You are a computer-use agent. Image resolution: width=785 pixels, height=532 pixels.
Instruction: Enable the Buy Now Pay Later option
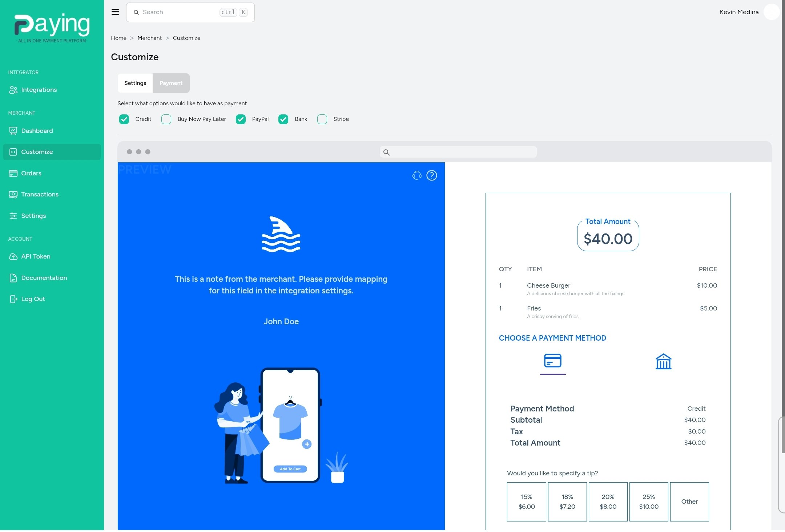tap(166, 119)
